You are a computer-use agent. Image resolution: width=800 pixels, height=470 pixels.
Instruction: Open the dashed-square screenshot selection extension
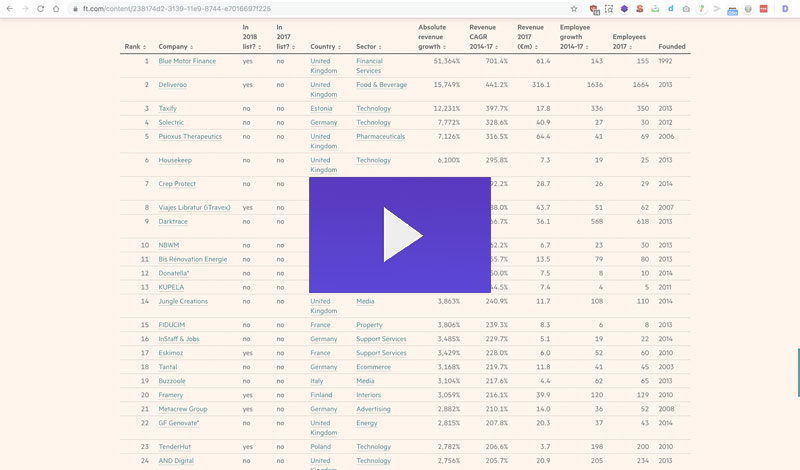coord(609,9)
